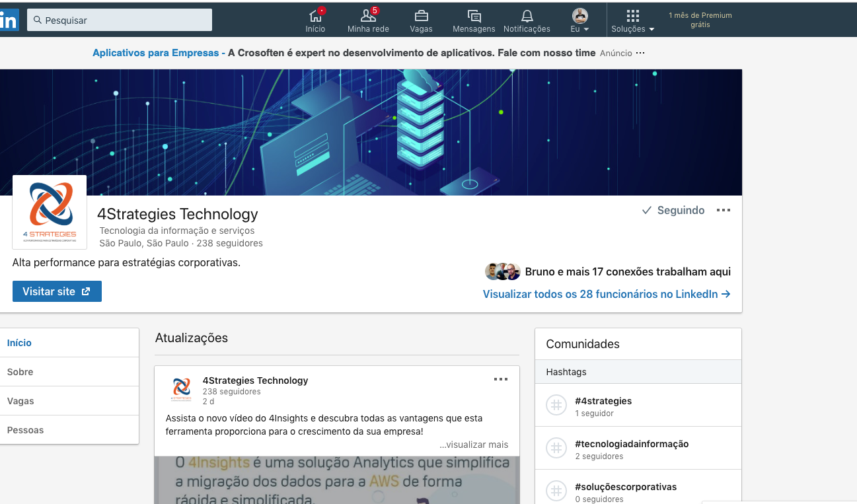Click the 1 mês de Premium grátis link
Image resolution: width=857 pixels, height=504 pixels.
click(x=700, y=20)
